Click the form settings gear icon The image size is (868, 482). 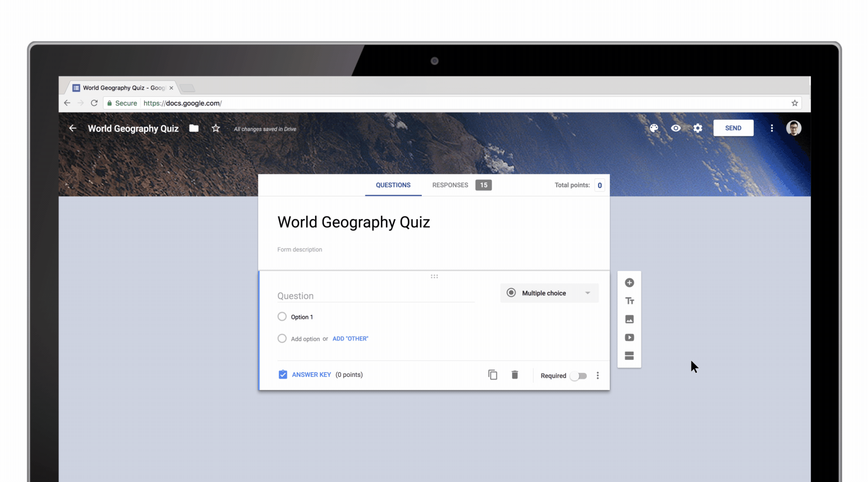point(698,128)
